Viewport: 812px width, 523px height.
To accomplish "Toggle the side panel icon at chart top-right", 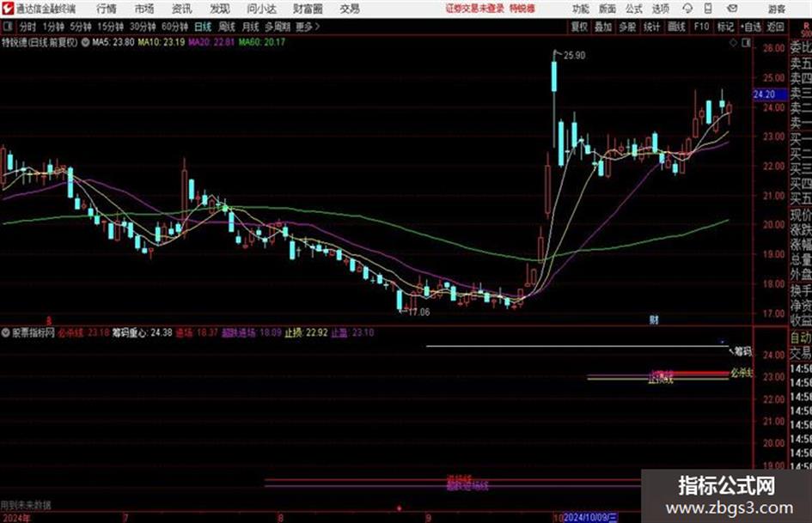I will [746, 43].
